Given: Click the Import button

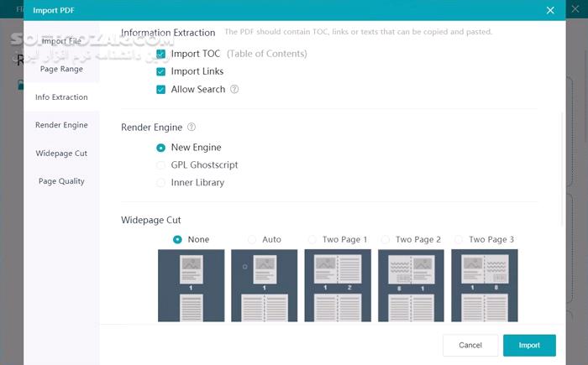Looking at the screenshot, I should click(x=529, y=345).
